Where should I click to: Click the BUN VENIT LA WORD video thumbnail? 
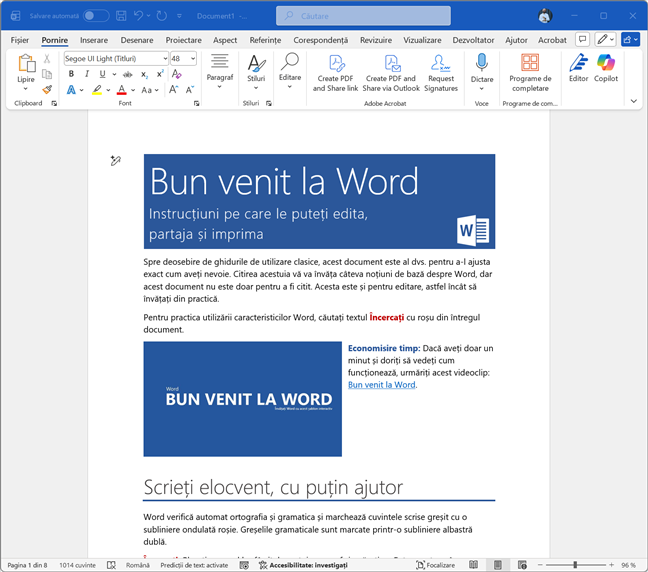243,399
